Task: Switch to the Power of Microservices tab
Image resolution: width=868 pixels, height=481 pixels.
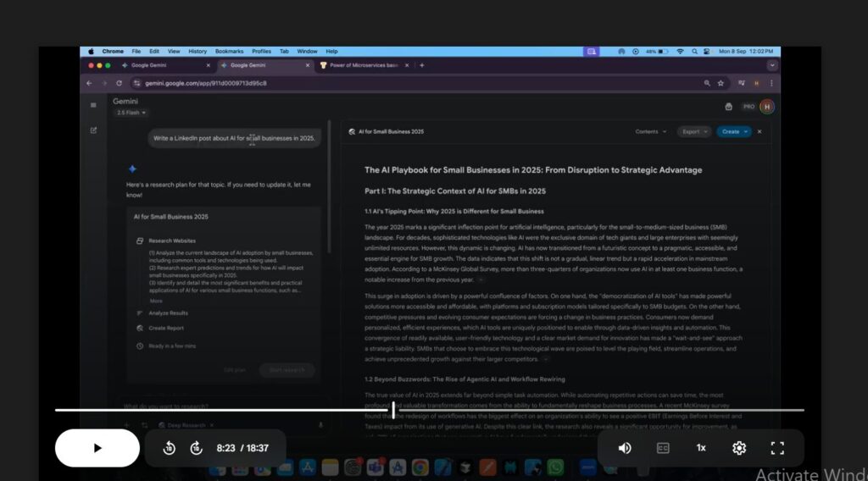Action: (x=363, y=65)
